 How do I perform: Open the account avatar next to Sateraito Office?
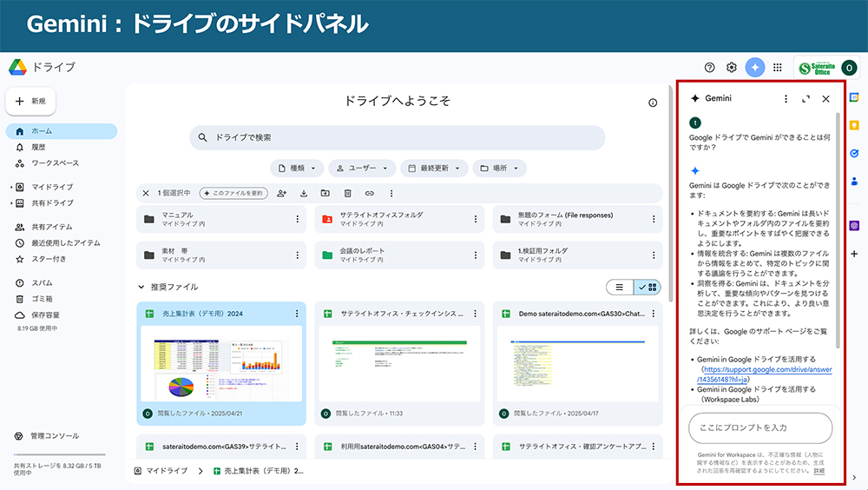[x=849, y=68]
